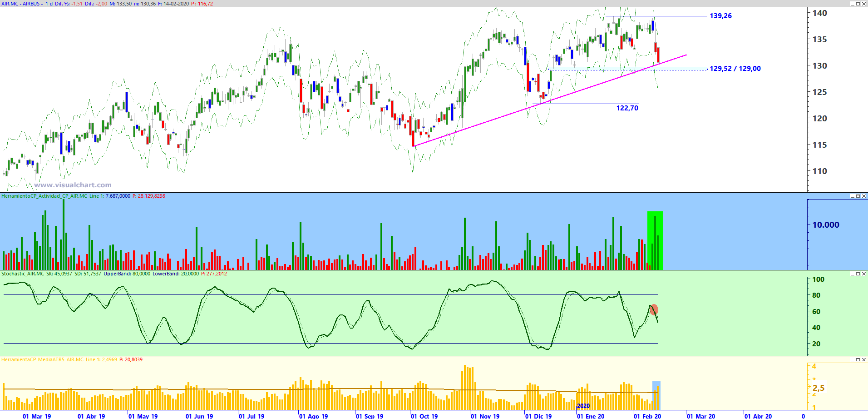Select the red ellipse marker on Stochastic
The width and height of the screenshot is (868, 419).
point(654,310)
